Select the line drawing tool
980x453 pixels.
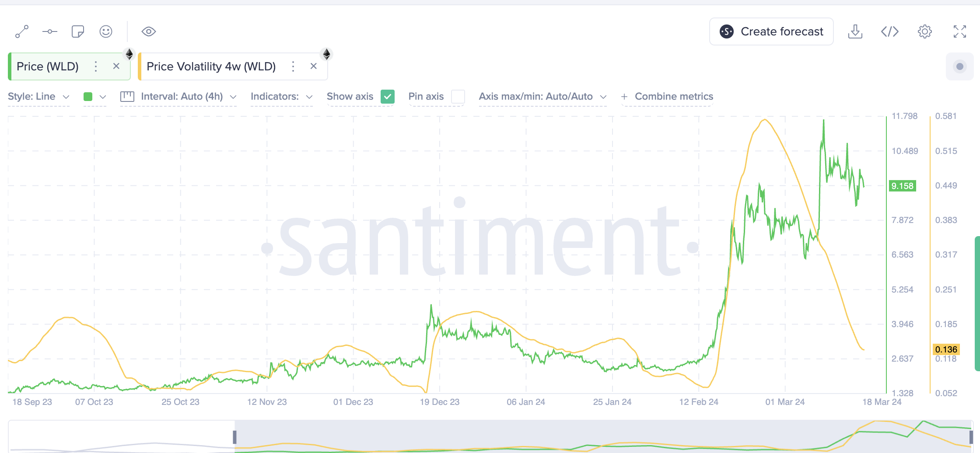[22, 31]
